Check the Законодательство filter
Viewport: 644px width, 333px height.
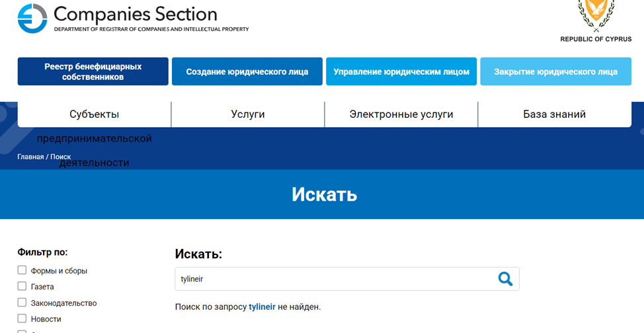pyautogui.click(x=22, y=303)
